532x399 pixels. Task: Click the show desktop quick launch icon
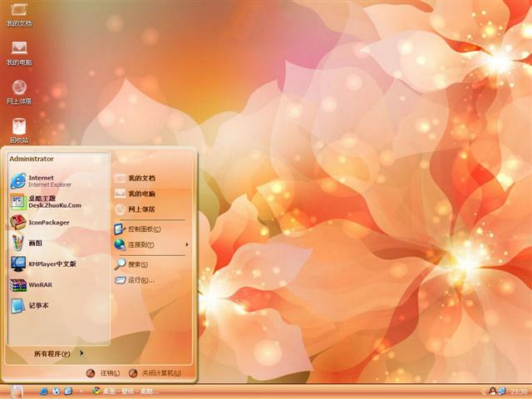[68, 392]
